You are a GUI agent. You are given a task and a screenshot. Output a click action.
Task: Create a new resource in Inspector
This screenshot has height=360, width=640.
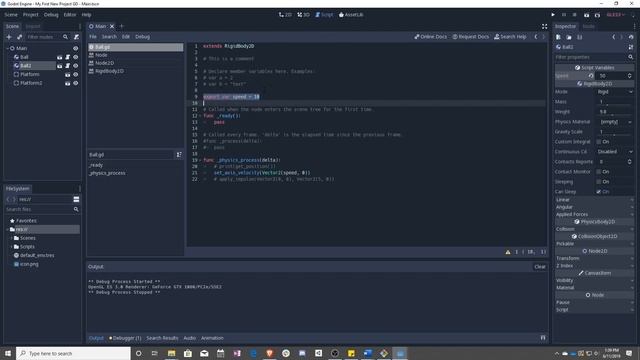point(558,37)
